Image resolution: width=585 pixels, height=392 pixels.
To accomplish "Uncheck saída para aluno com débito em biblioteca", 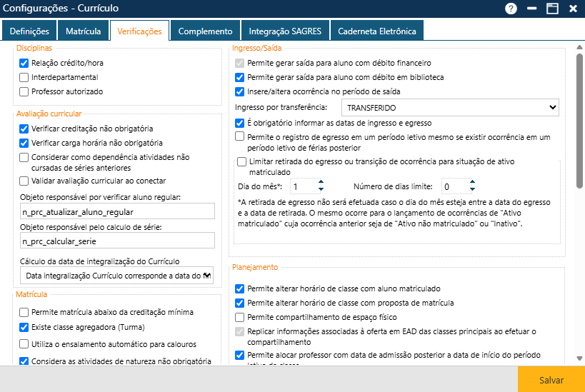I will pyautogui.click(x=239, y=77).
